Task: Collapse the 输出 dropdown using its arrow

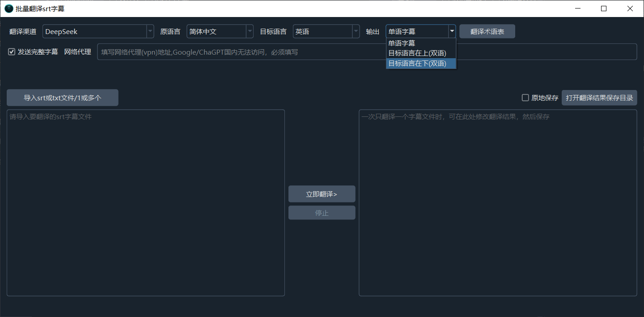Action: [452, 31]
